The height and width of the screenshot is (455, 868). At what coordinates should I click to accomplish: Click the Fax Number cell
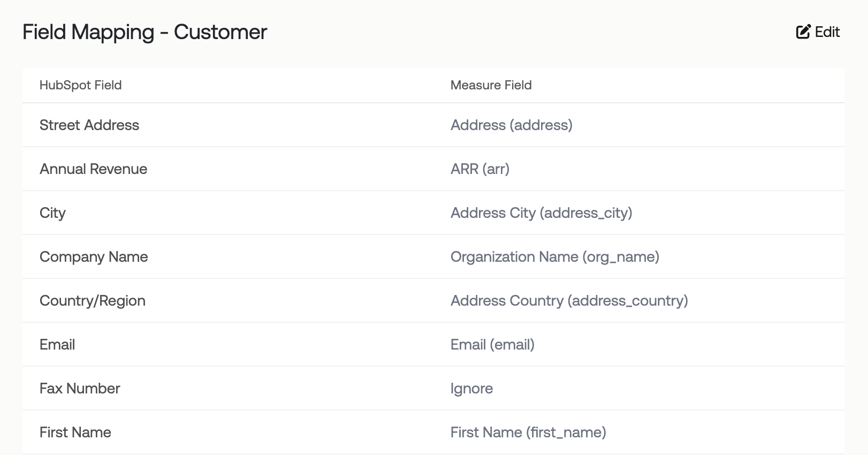click(x=80, y=389)
